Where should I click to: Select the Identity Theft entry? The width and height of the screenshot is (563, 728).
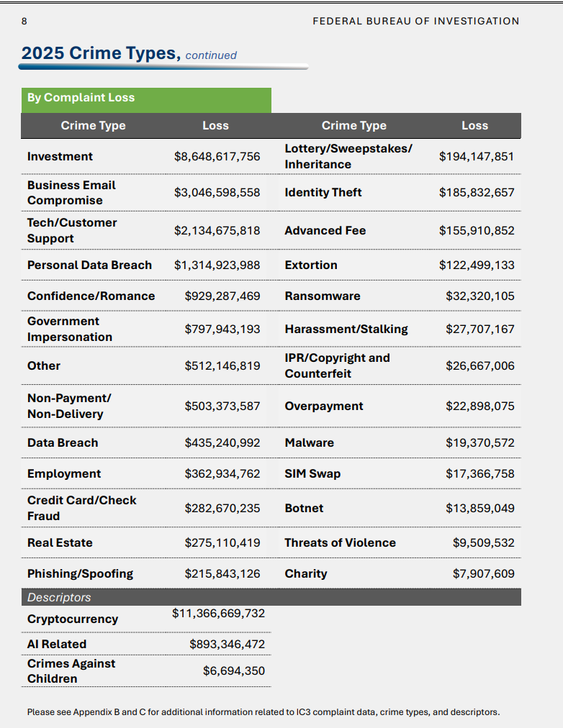click(323, 193)
